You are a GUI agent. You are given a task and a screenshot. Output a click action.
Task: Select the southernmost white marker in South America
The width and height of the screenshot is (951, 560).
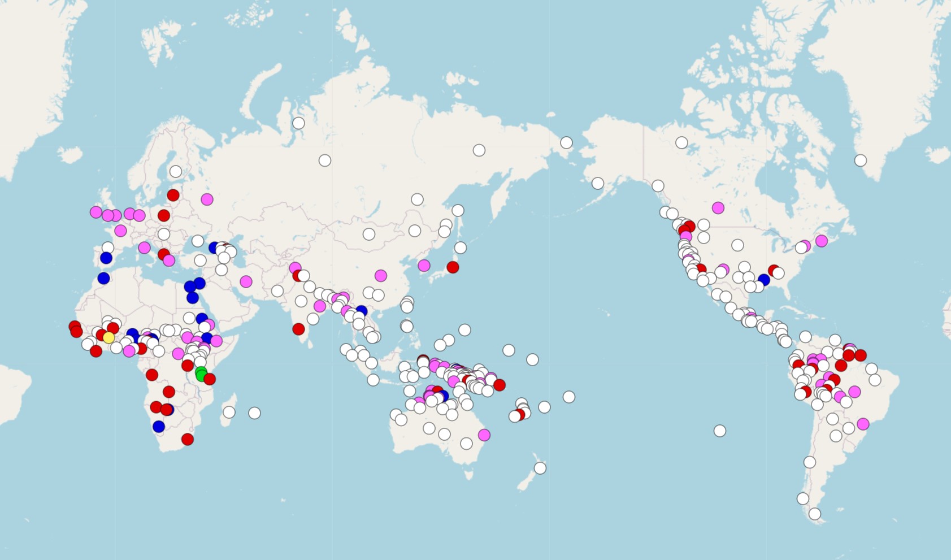(x=814, y=514)
